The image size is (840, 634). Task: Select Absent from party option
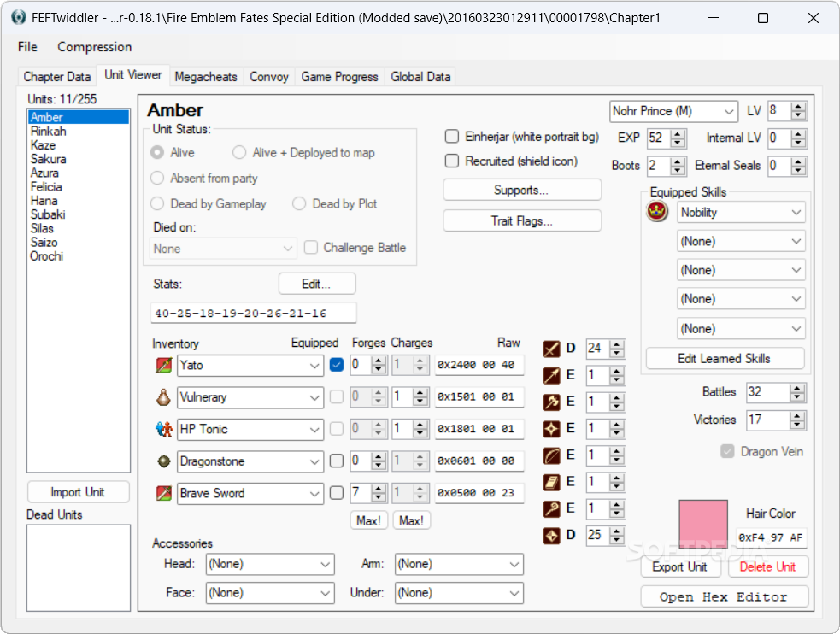(x=157, y=178)
